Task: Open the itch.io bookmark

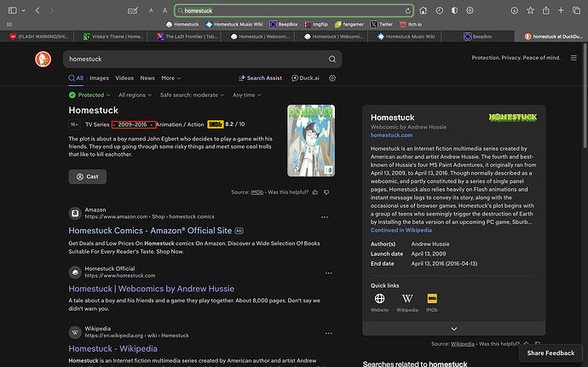Action: (x=411, y=25)
